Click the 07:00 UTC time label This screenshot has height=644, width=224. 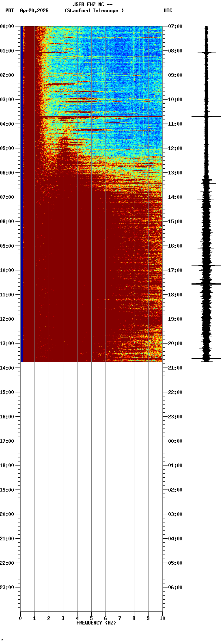(175, 26)
